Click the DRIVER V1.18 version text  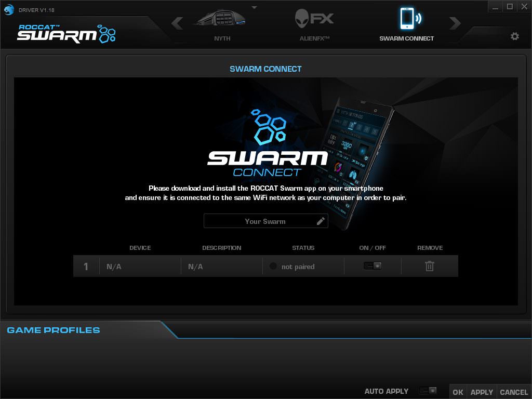(36, 10)
